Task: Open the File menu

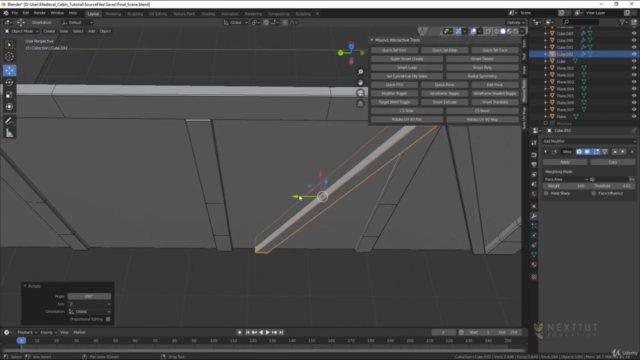Action: [15, 13]
